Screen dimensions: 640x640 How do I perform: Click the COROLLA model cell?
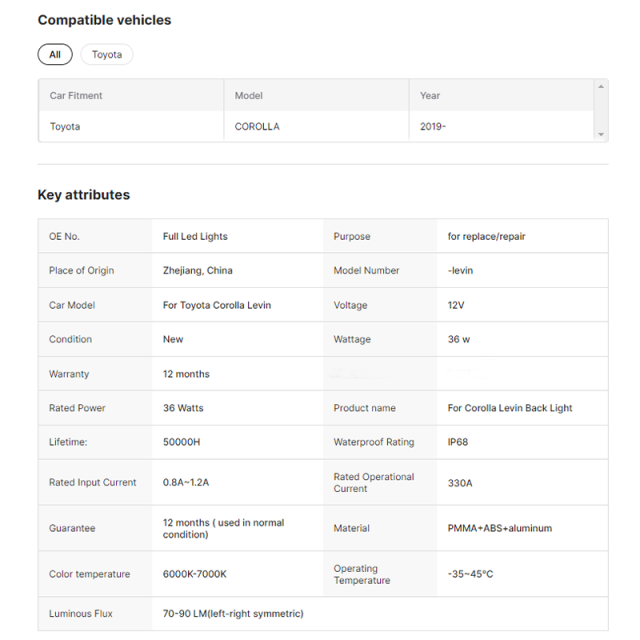pos(257,127)
